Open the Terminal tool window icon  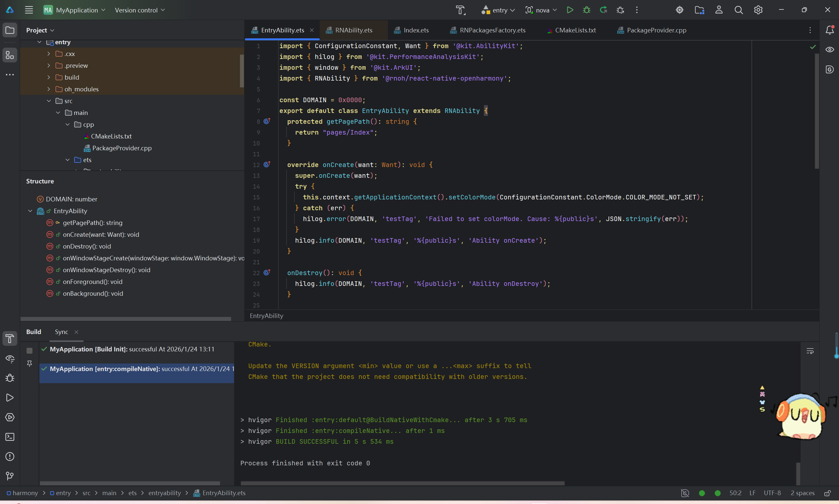coord(10,437)
